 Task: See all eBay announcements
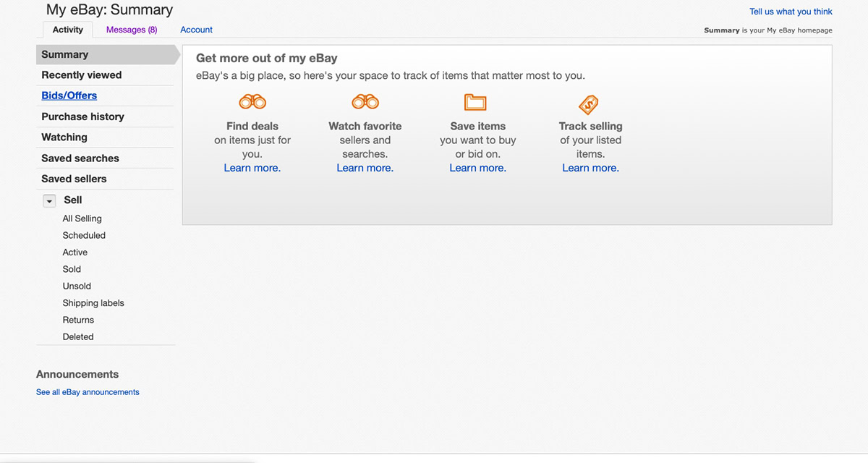[88, 392]
